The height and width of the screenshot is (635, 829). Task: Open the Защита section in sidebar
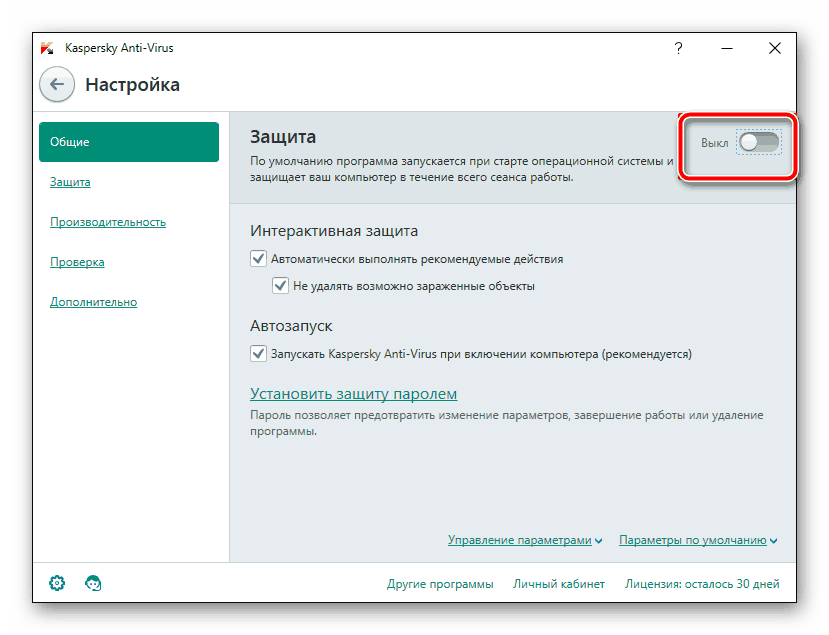pos(70,182)
